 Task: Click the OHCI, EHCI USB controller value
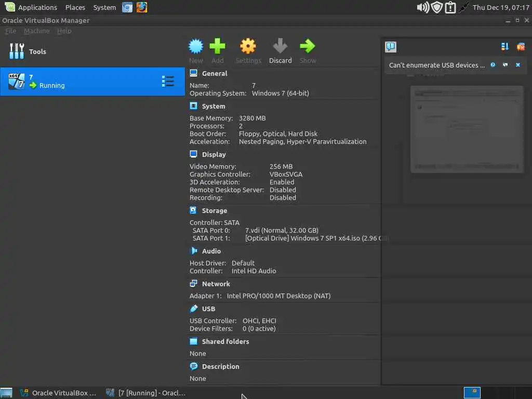coord(259,321)
